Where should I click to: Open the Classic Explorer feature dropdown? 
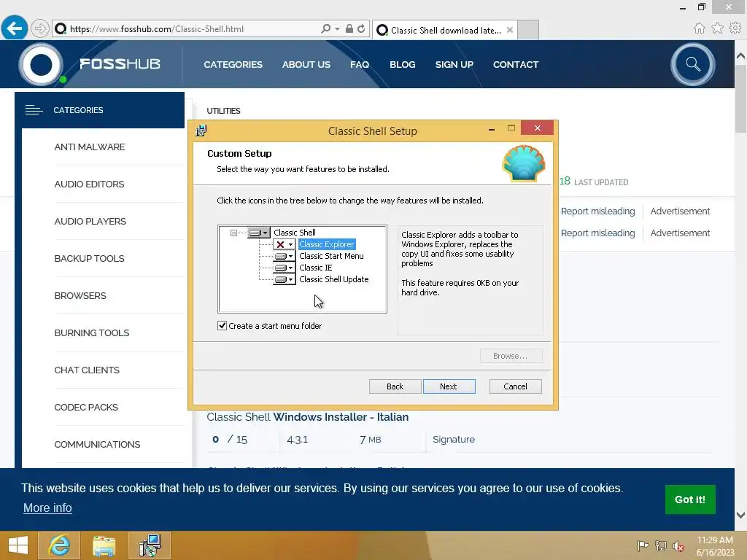[285, 244]
